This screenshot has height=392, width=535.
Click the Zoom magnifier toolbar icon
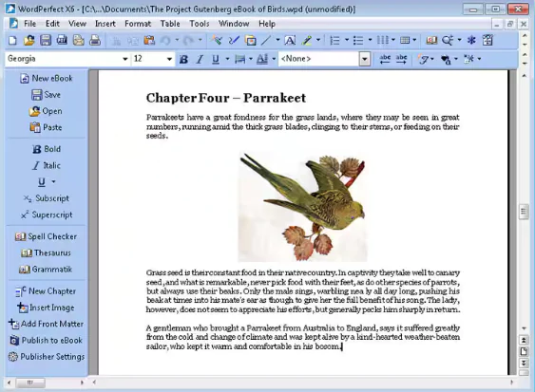[x=448, y=40]
